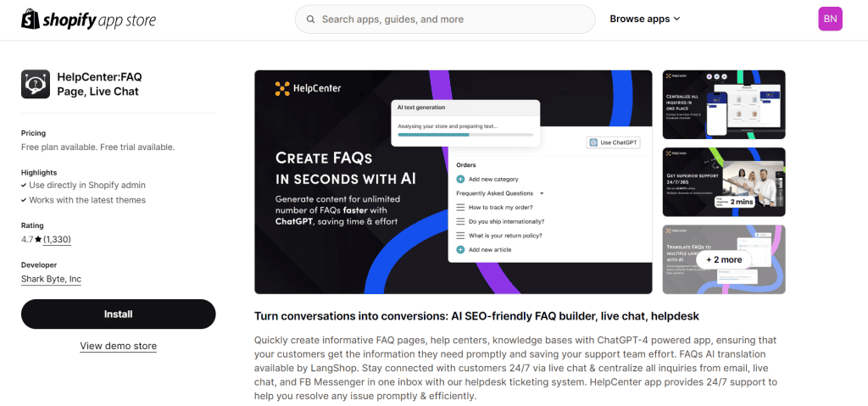Open the main Create FAQs with AI screenshot
868x406 pixels.
coord(453,181)
